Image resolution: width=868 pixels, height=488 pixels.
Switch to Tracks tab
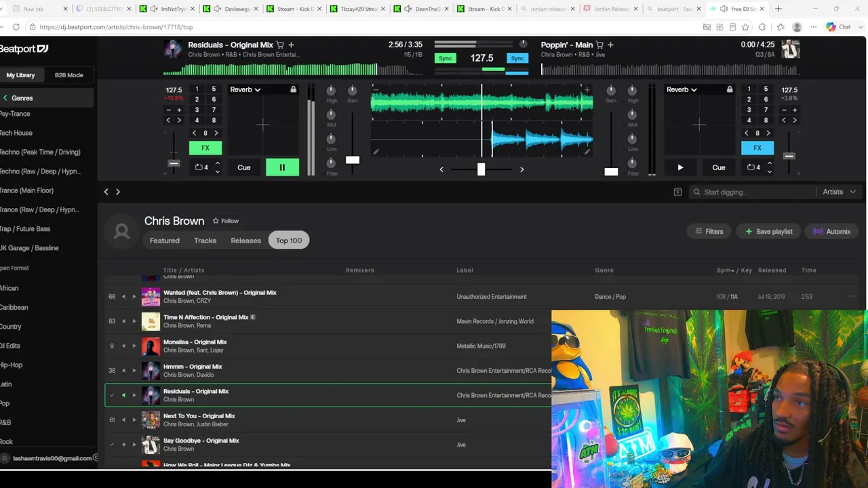pos(205,241)
